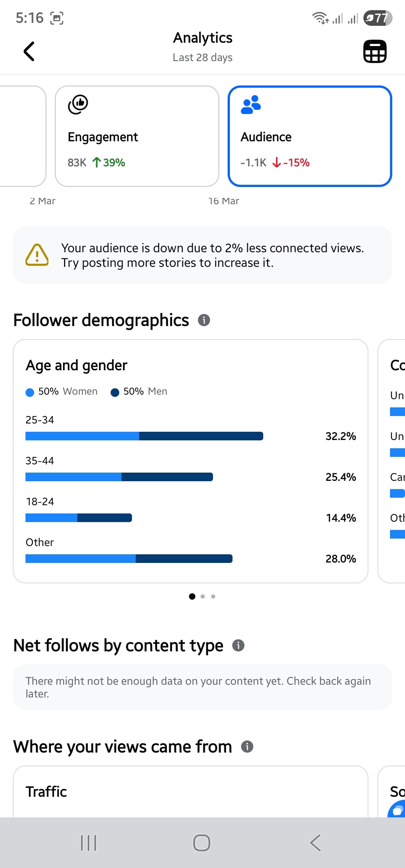Open the date range calendar icon
This screenshot has height=868, width=405.
375,51
